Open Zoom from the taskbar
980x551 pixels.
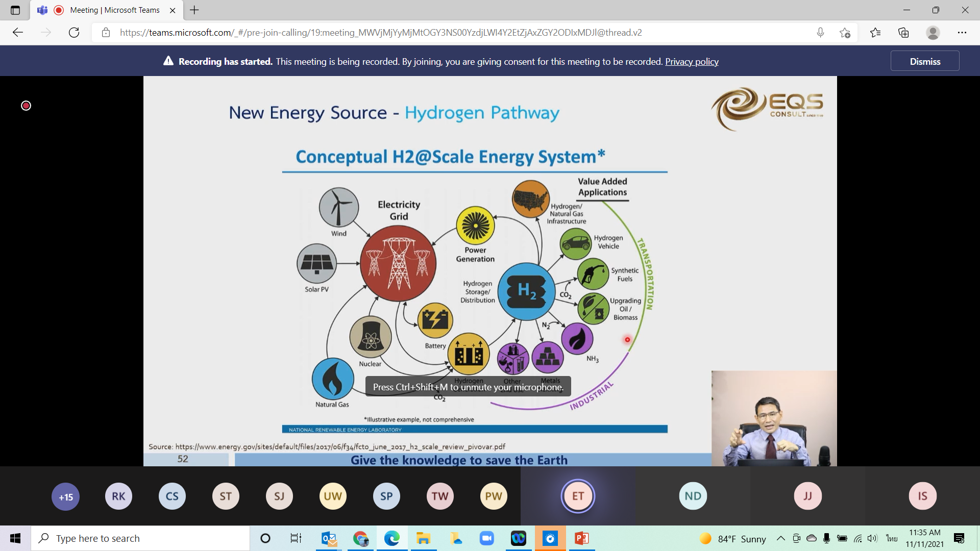click(x=487, y=538)
